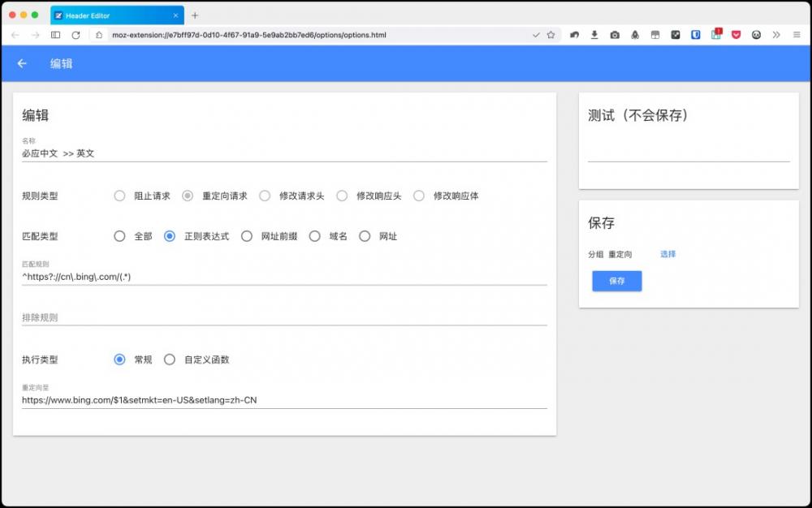
Task: Select the Header Editor tab
Action: [x=117, y=15]
